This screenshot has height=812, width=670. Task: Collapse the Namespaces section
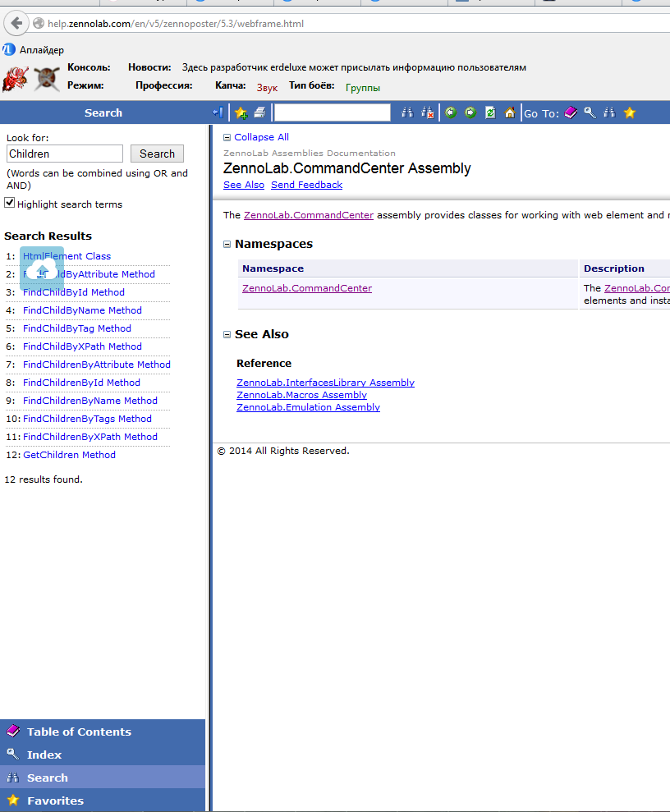click(x=227, y=244)
